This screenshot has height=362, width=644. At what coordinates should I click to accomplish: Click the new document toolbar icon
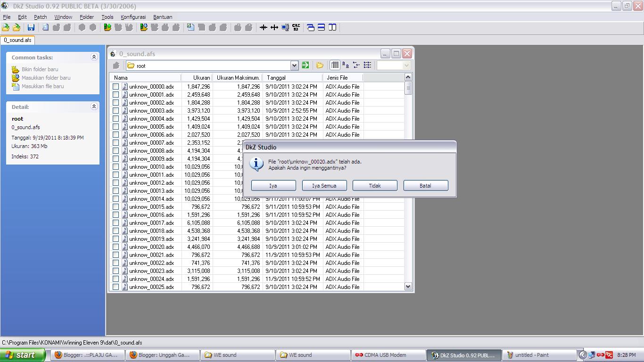(x=46, y=27)
